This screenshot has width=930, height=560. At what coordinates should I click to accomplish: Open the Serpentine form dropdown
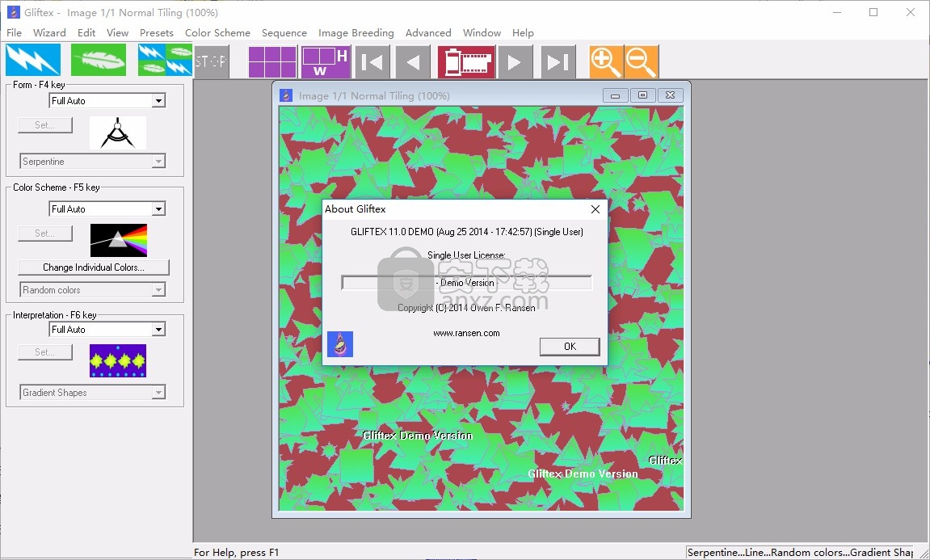pos(93,162)
